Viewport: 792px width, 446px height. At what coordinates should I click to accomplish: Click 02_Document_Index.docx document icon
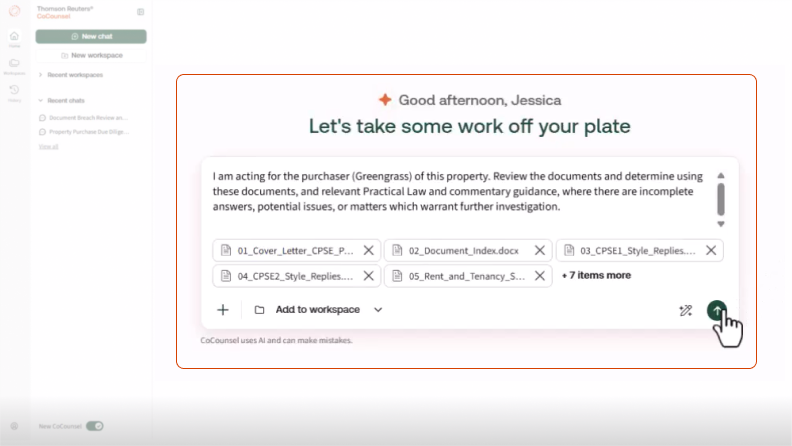[x=397, y=251]
